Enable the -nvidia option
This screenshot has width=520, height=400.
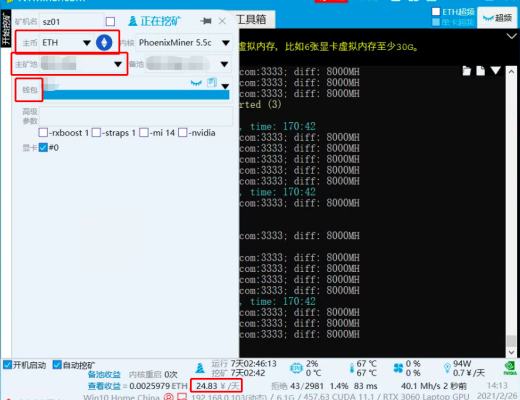click(182, 133)
